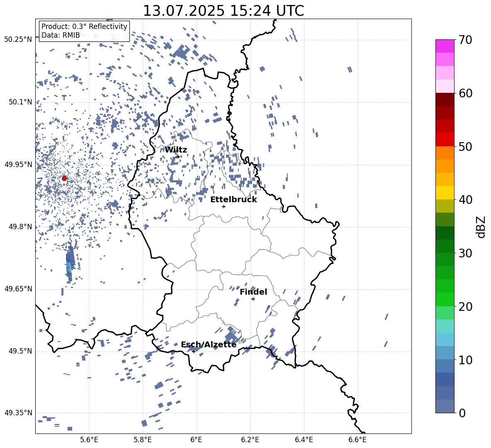Click the yellow colorbar segment above 40
The width and height of the screenshot is (491, 448).
tap(445, 193)
